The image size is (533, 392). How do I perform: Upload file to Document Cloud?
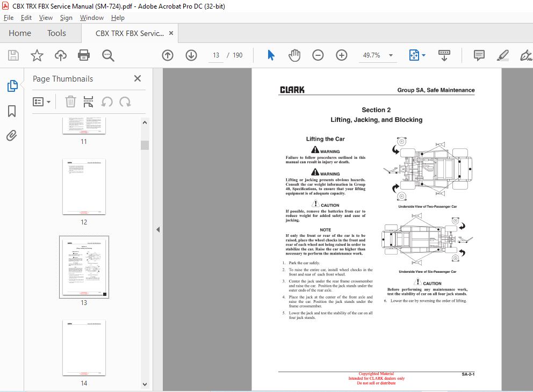pos(61,55)
